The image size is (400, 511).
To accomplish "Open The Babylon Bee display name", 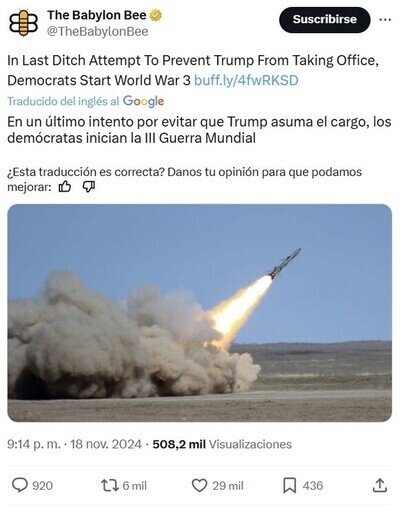I will tap(97, 15).
